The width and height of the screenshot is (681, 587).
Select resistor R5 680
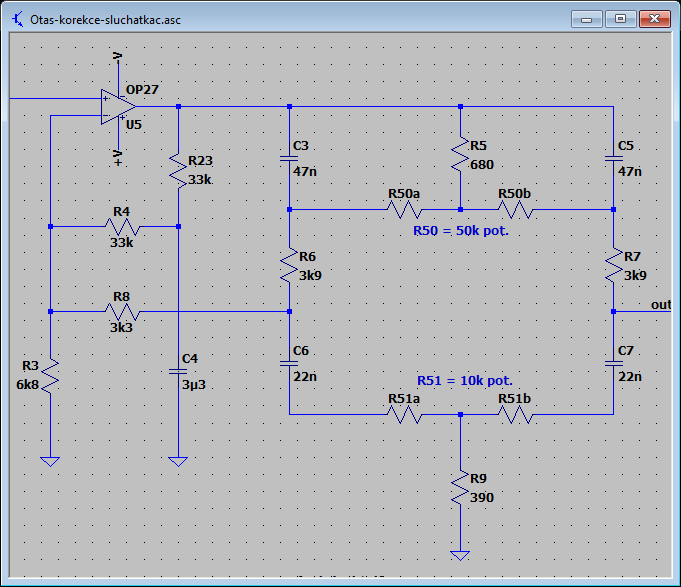tap(460, 154)
